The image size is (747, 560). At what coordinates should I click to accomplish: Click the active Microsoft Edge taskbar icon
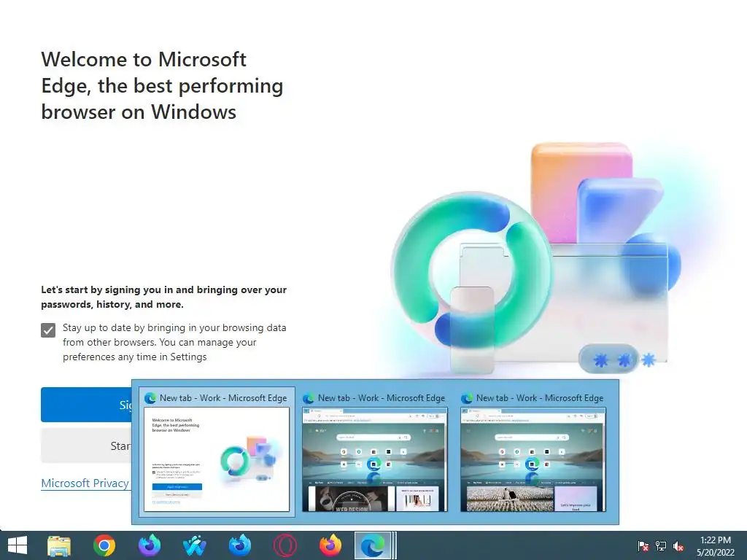[x=373, y=545]
